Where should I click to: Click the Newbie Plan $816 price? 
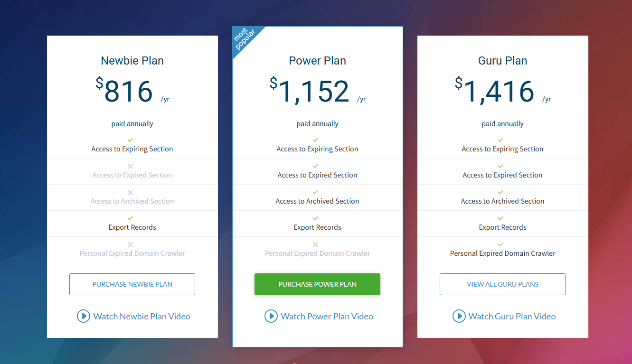tap(128, 91)
